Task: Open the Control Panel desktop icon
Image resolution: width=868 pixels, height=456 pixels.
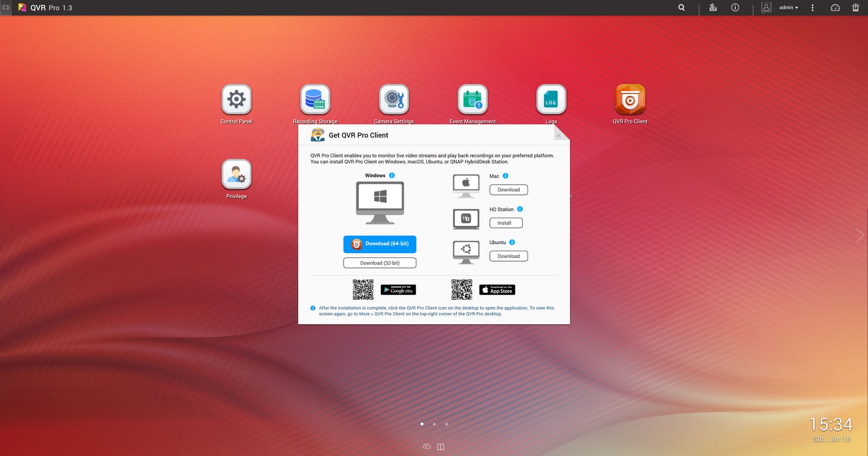Action: tap(237, 99)
